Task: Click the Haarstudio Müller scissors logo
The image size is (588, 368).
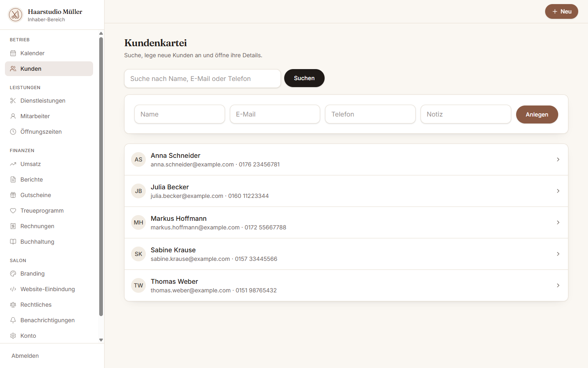Action: [16, 15]
